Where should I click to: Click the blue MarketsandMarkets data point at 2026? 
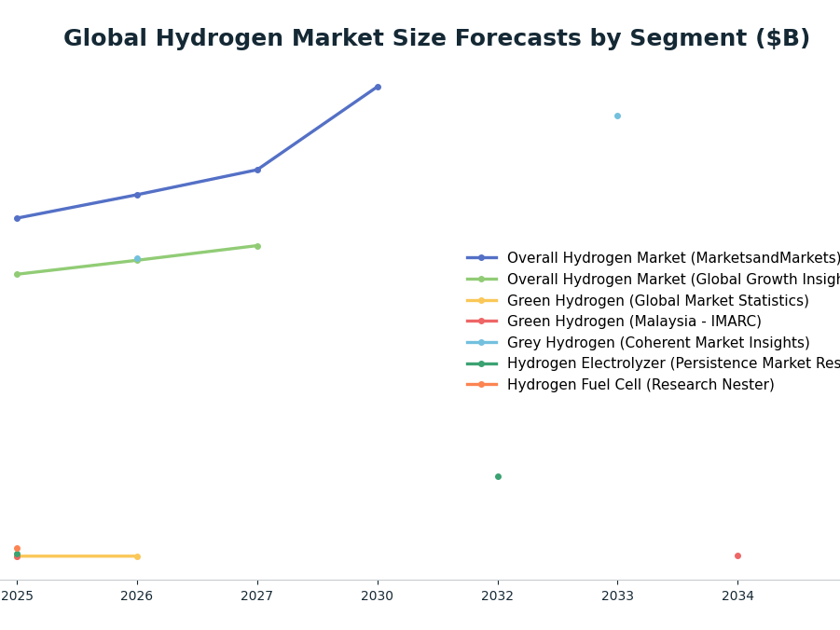[137, 195]
